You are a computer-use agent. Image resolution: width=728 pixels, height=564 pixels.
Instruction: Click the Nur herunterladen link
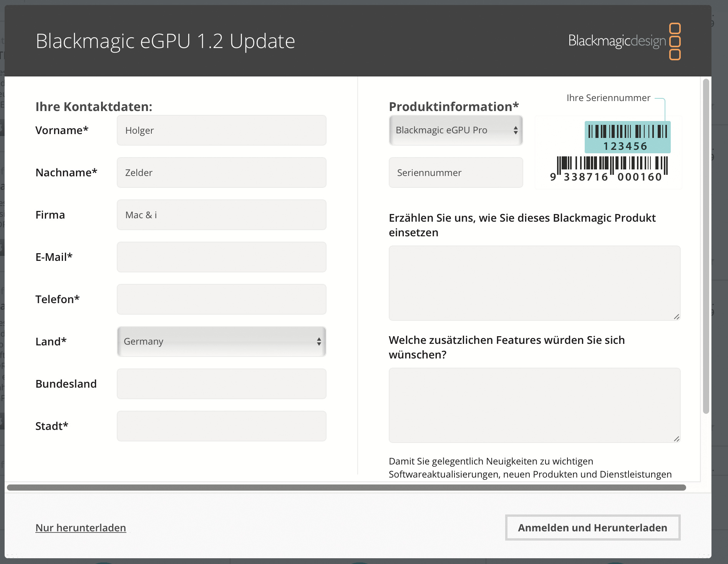[x=81, y=528]
